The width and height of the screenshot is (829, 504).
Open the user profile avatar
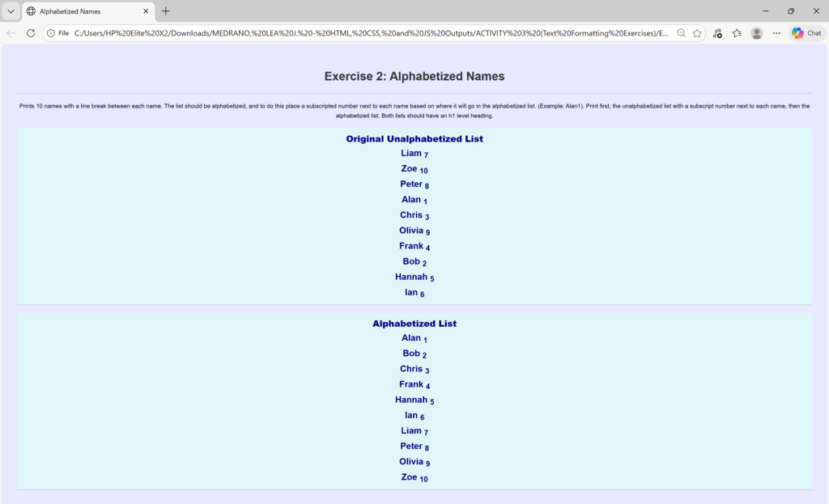coord(757,33)
